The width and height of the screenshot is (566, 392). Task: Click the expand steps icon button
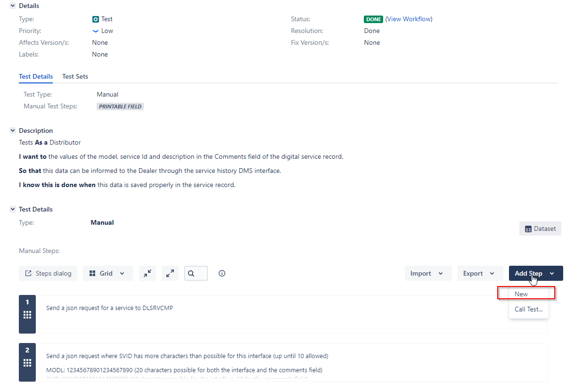tap(170, 273)
